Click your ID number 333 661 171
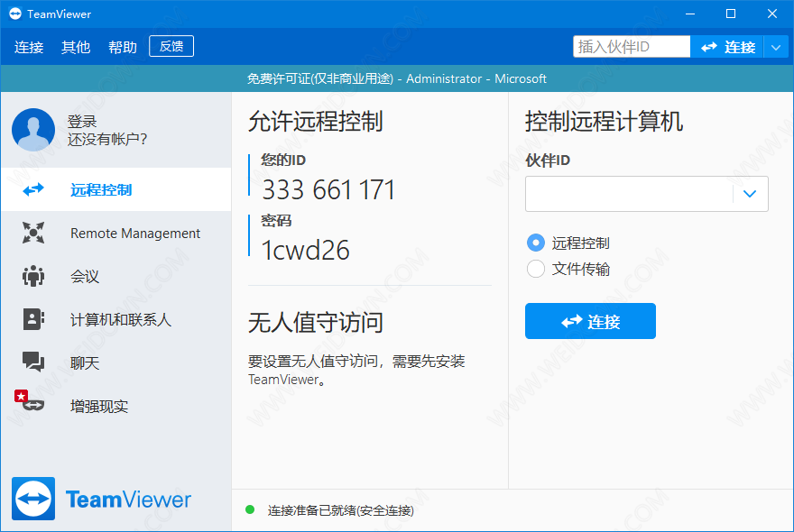The image size is (794, 532). point(328,190)
